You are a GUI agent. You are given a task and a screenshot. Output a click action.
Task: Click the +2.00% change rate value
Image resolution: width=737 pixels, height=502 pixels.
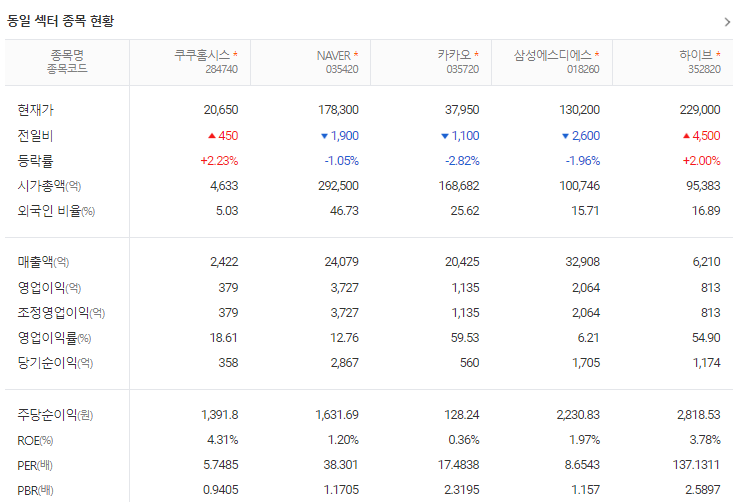pyautogui.click(x=701, y=161)
